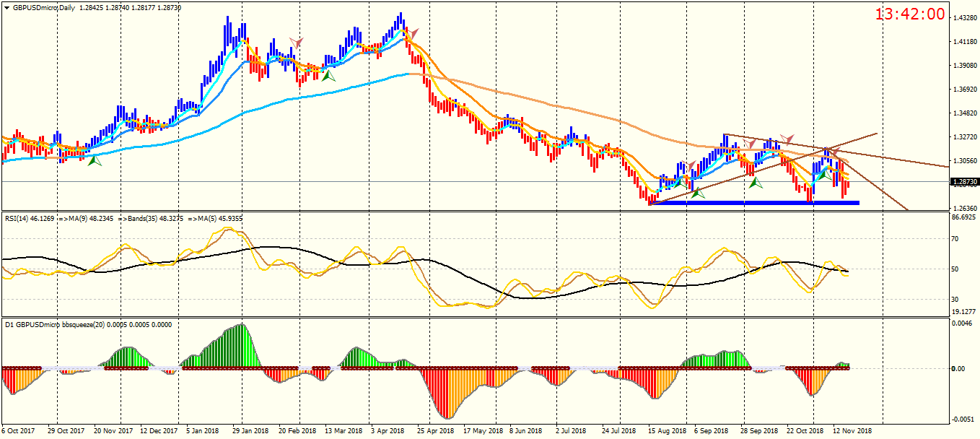Click the D1 GBPUSDmicro bbsqueeze(20) label
The height and width of the screenshot is (439, 980).
click(x=55, y=324)
